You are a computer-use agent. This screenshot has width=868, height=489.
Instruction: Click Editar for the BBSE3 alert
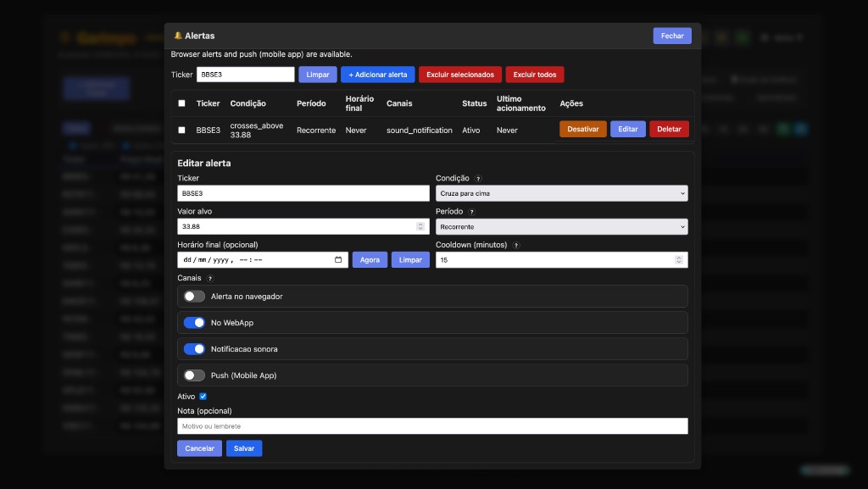(628, 129)
